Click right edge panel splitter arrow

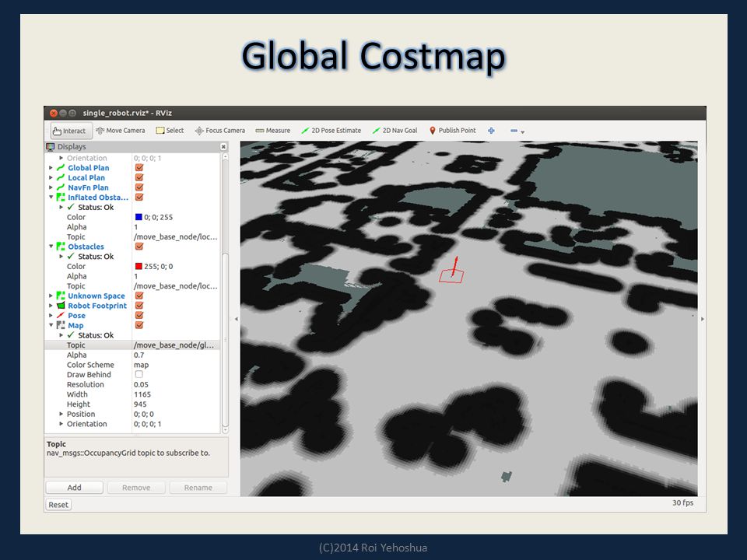[702, 319]
